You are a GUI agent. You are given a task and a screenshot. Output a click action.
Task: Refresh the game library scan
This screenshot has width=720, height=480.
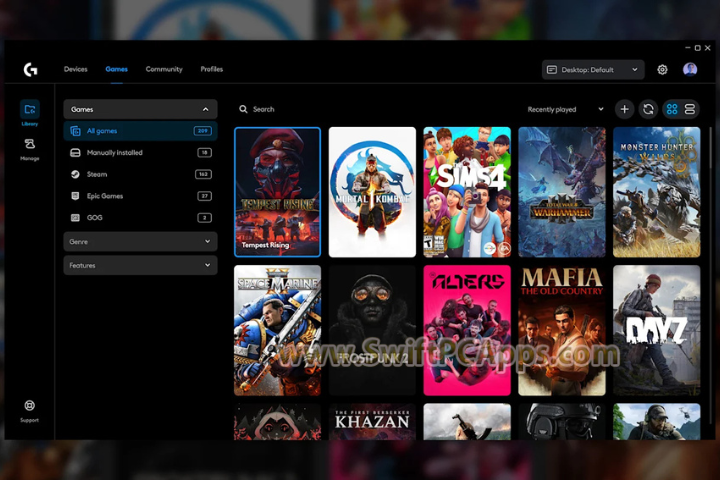[x=648, y=109]
